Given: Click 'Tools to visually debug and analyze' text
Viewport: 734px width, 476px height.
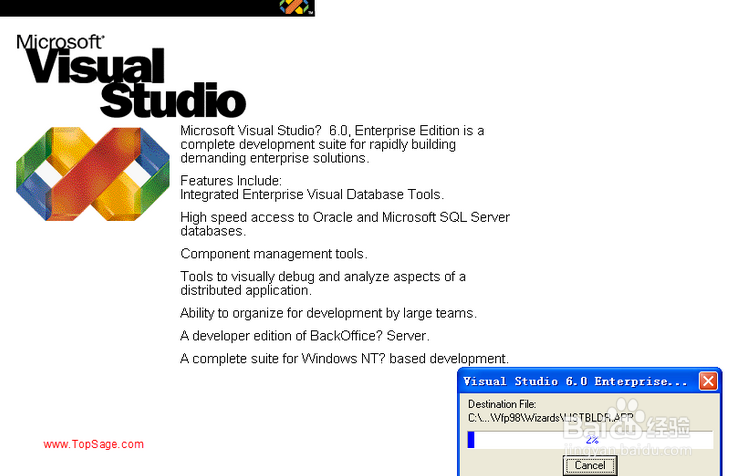Looking at the screenshot, I should 323,283.
